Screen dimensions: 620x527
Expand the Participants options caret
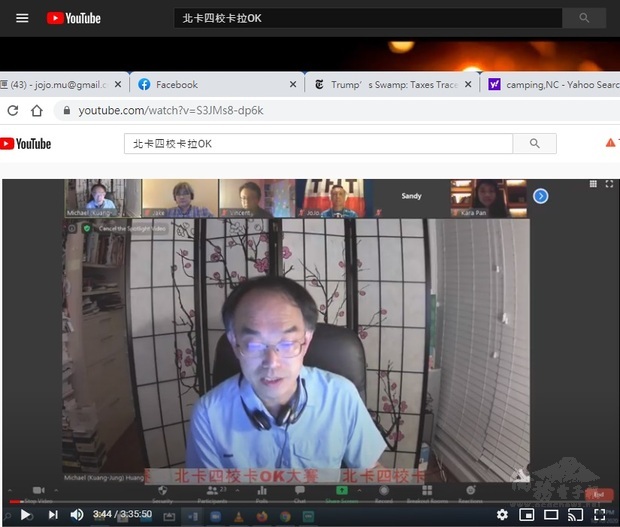coord(237,490)
